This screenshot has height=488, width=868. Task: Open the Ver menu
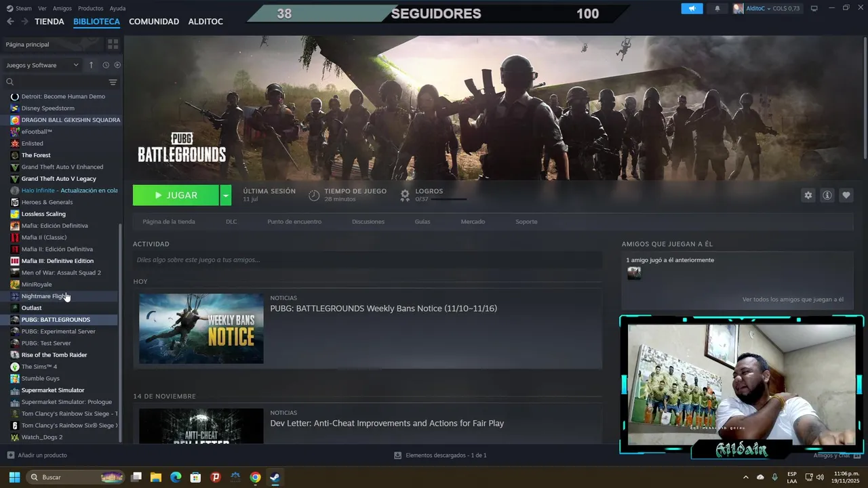[x=42, y=8]
